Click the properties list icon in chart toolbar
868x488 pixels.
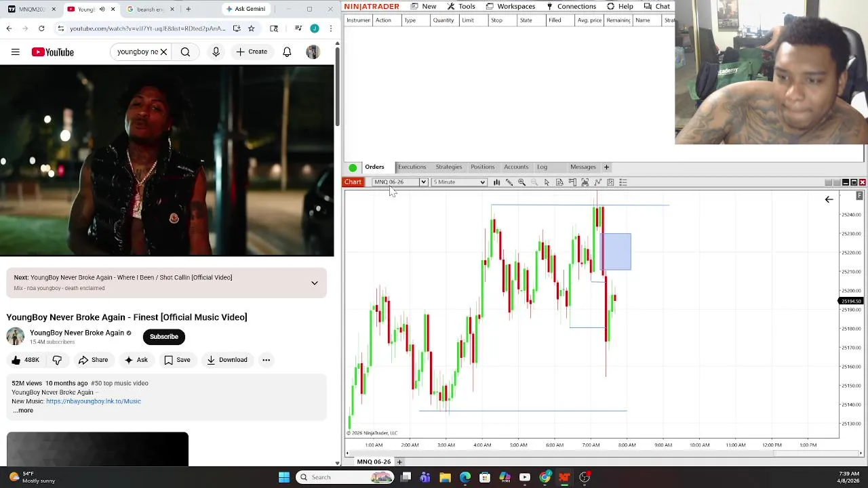click(623, 182)
